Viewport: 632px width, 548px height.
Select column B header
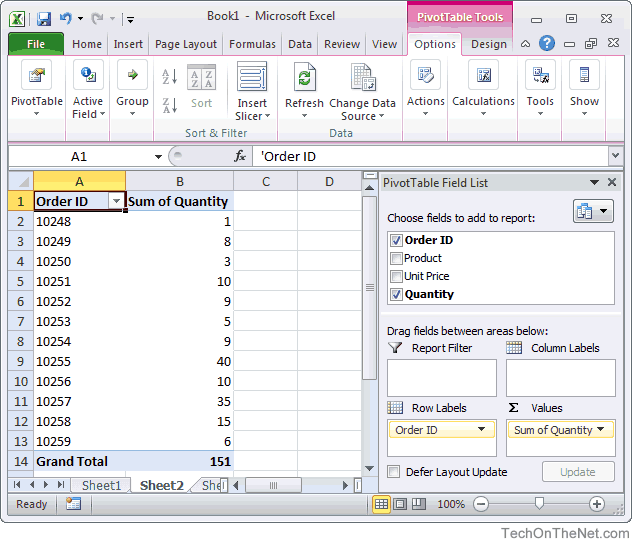click(x=180, y=181)
